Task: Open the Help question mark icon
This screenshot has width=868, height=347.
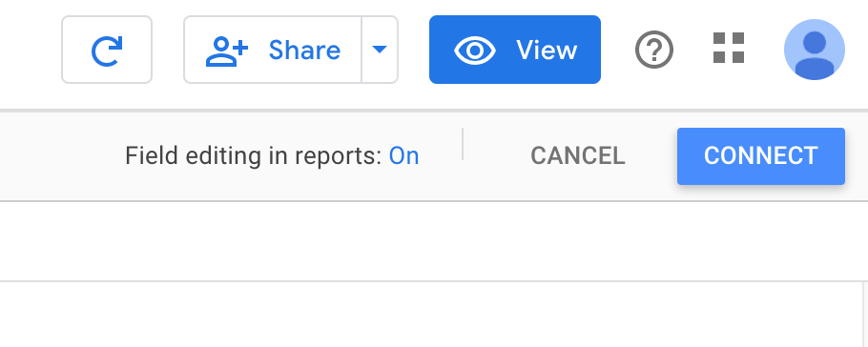Action: pyautogui.click(x=654, y=50)
